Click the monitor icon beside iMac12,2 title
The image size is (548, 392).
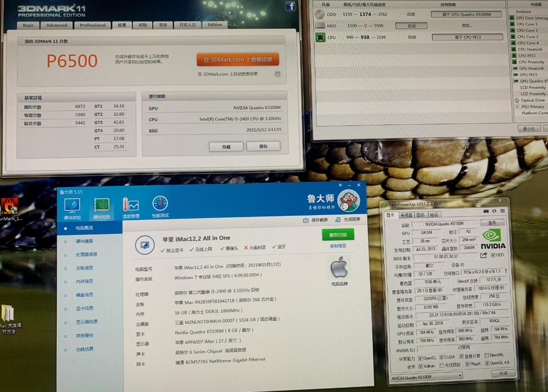(x=144, y=245)
